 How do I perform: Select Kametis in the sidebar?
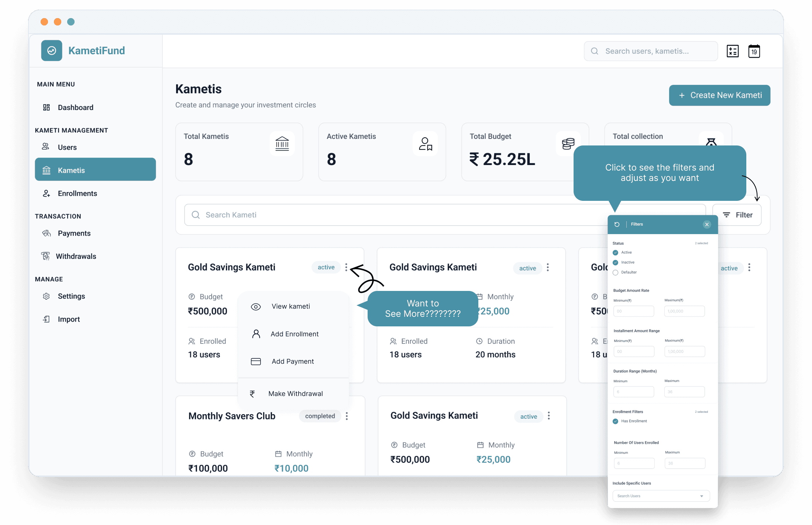click(x=95, y=169)
